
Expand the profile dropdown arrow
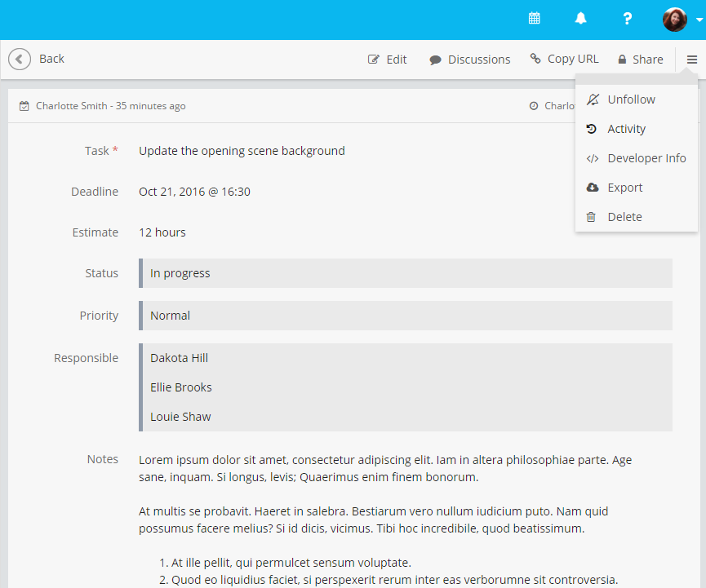[x=699, y=20]
